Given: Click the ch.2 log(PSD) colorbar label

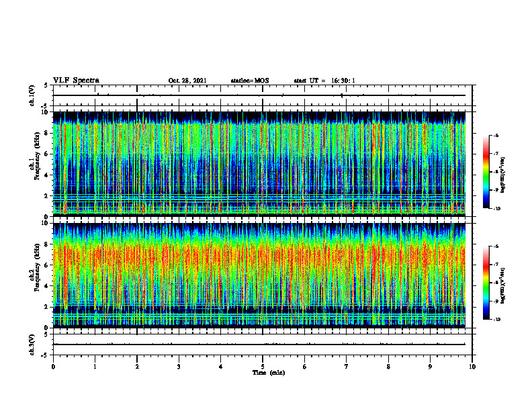Looking at the screenshot, I should 503,285.
